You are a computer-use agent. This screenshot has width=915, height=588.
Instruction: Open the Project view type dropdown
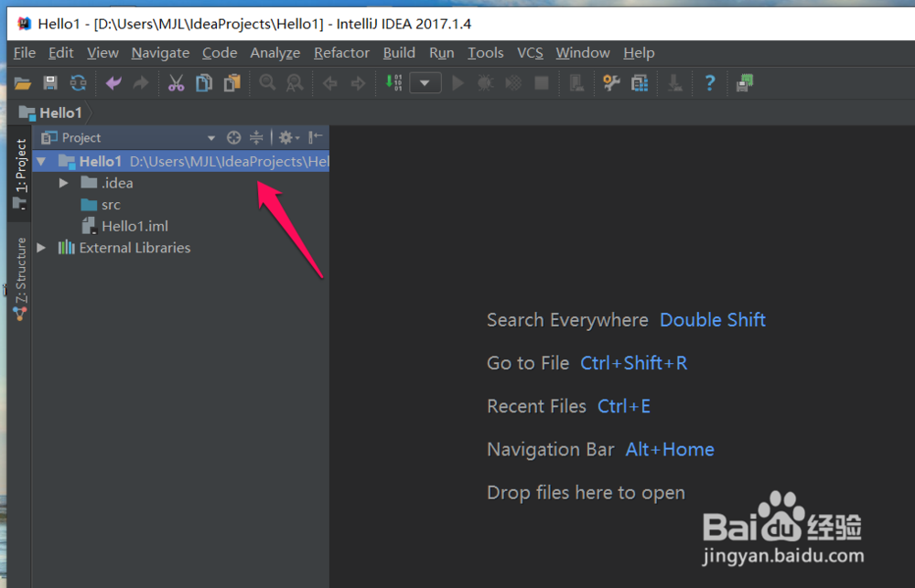click(211, 138)
